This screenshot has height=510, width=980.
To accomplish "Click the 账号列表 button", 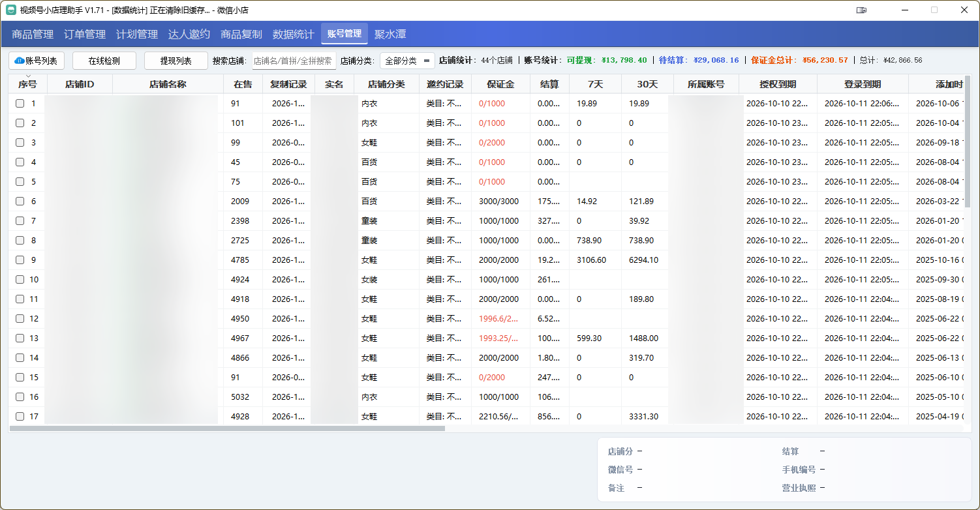I will pos(37,61).
